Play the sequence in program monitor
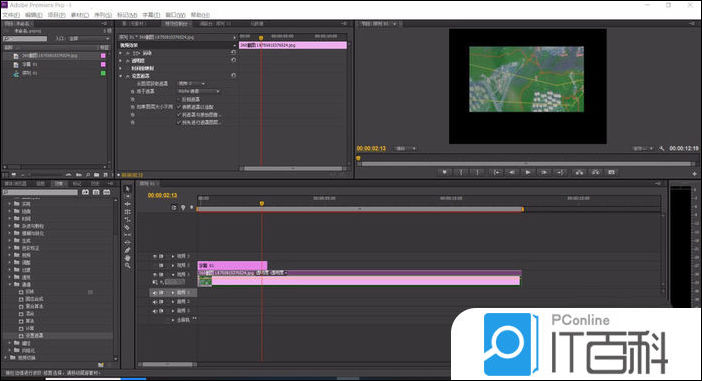 528,172
